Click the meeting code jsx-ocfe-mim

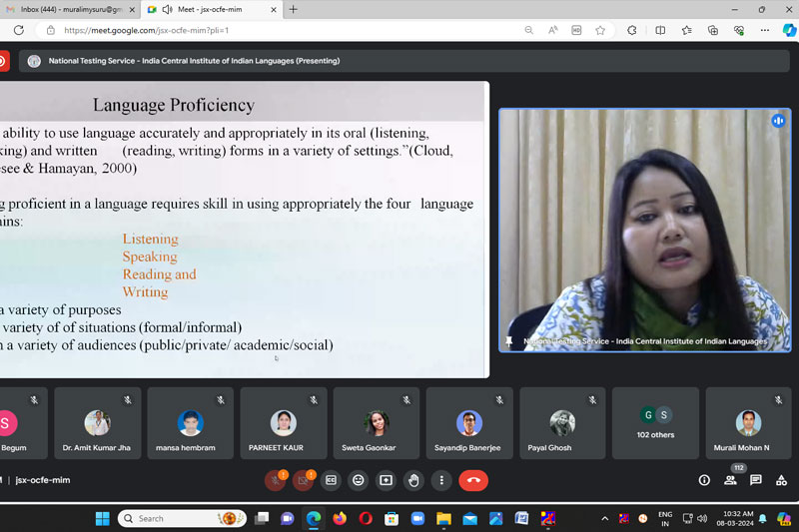[x=43, y=480]
